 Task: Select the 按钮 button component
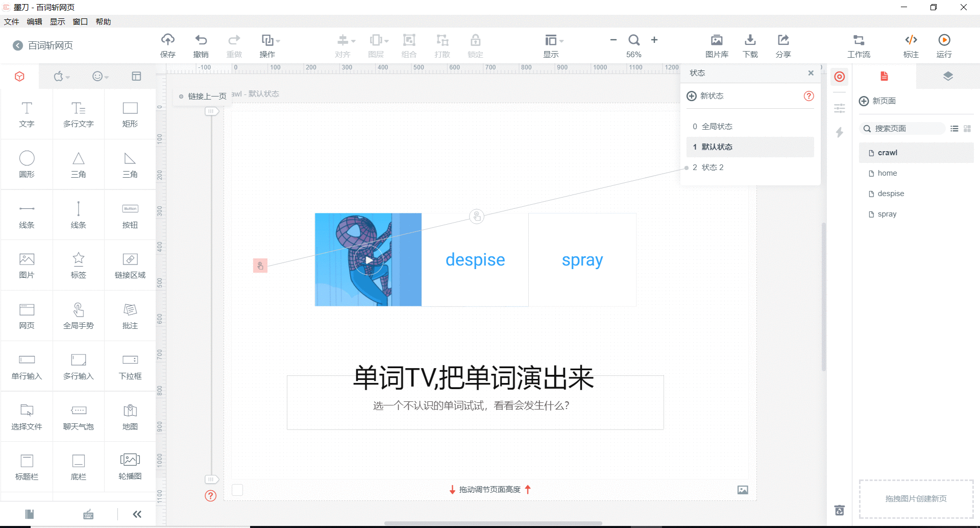tap(130, 215)
